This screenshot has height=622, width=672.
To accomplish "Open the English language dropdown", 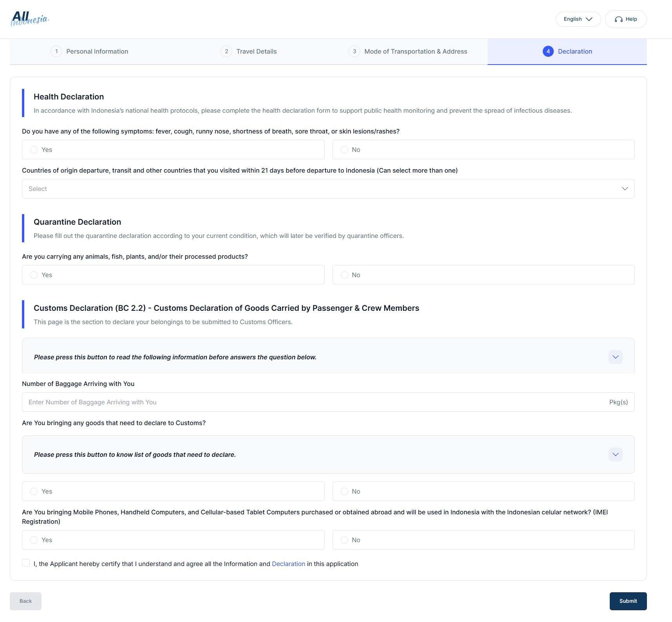I will pos(578,19).
